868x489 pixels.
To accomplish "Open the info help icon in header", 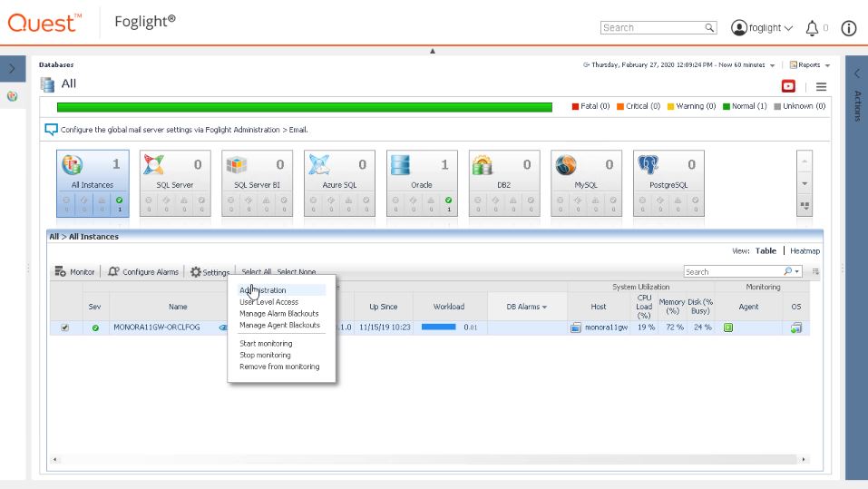I will (849, 28).
